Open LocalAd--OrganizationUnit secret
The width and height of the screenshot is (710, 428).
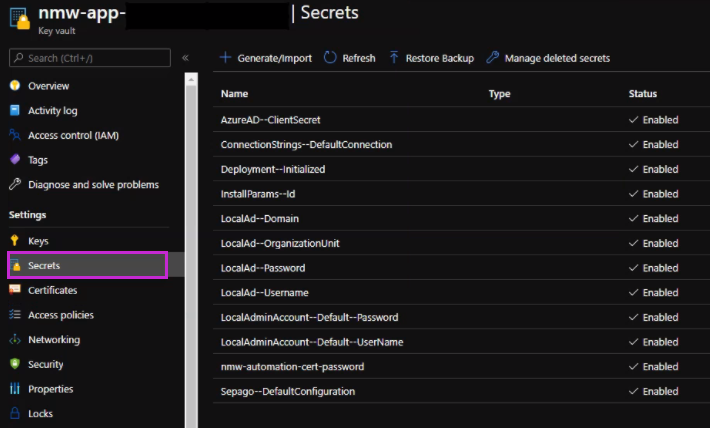pyautogui.click(x=280, y=243)
